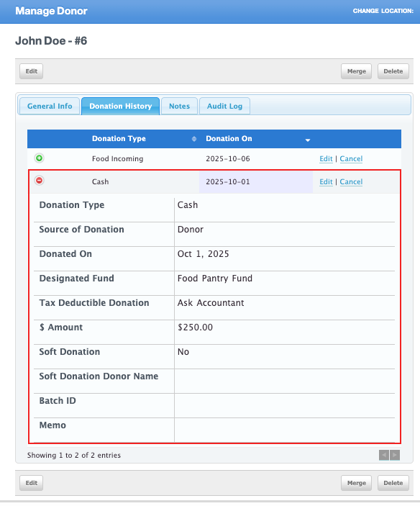Cancel the Food Incoming donation
Screen dimensions: 420x506
pos(351,159)
